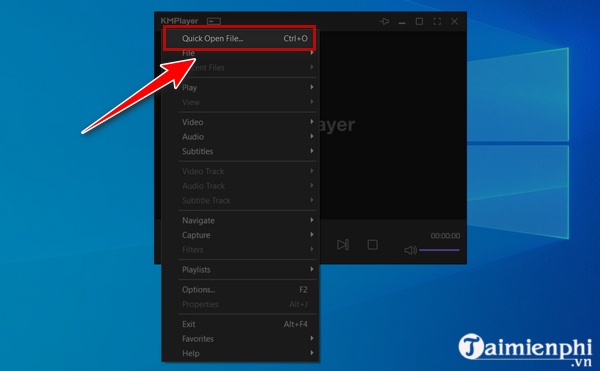Click the next track button
The height and width of the screenshot is (371, 600).
343,244
